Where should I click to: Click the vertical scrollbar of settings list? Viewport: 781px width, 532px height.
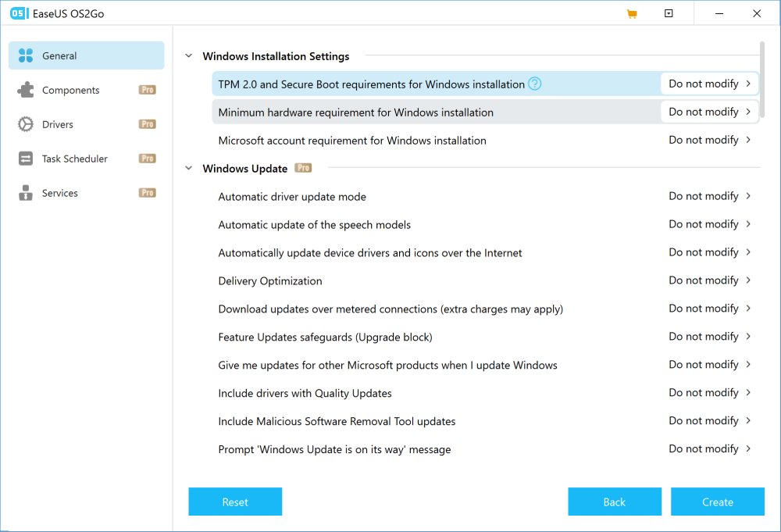point(762,78)
